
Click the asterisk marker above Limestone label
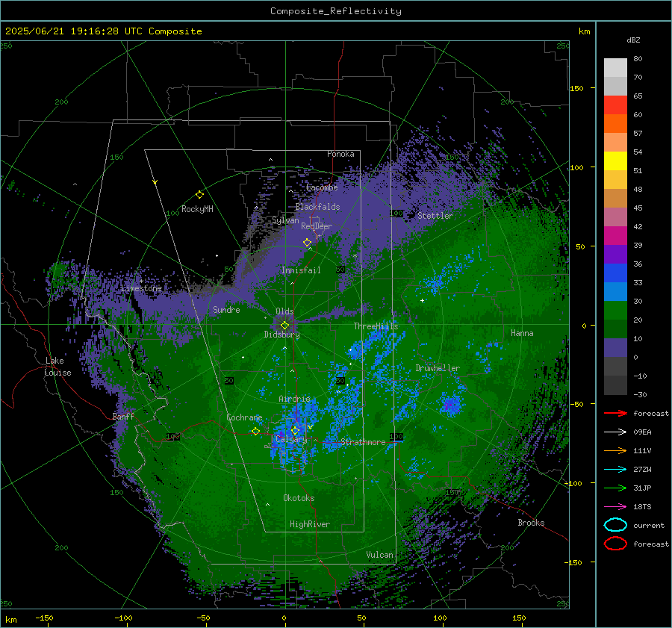click(141, 282)
